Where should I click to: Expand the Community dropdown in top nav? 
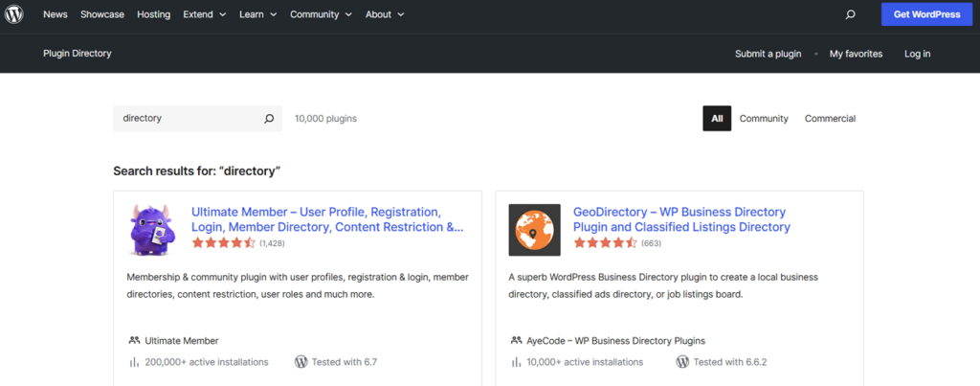[x=320, y=14]
